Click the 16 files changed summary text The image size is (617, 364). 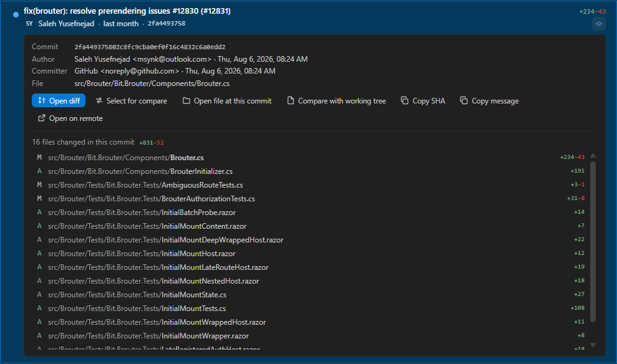click(x=83, y=142)
